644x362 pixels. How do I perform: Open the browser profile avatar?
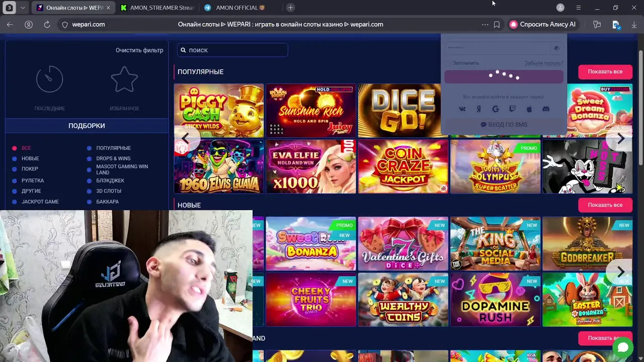point(560,8)
